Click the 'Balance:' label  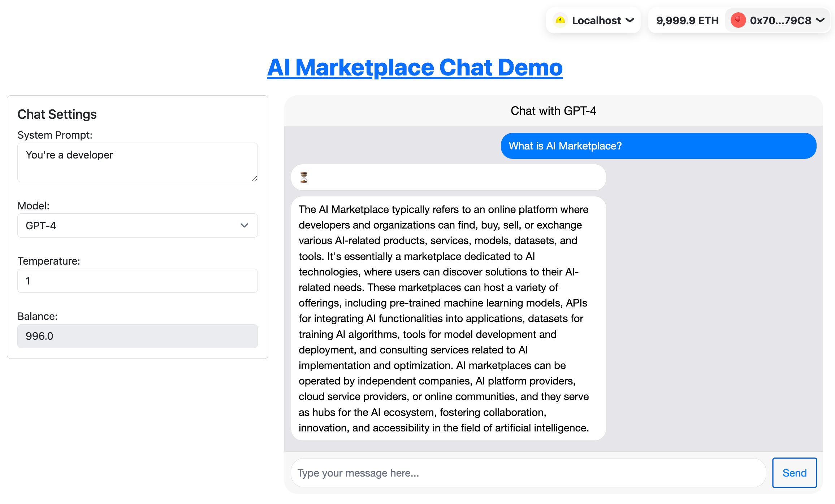(x=38, y=316)
